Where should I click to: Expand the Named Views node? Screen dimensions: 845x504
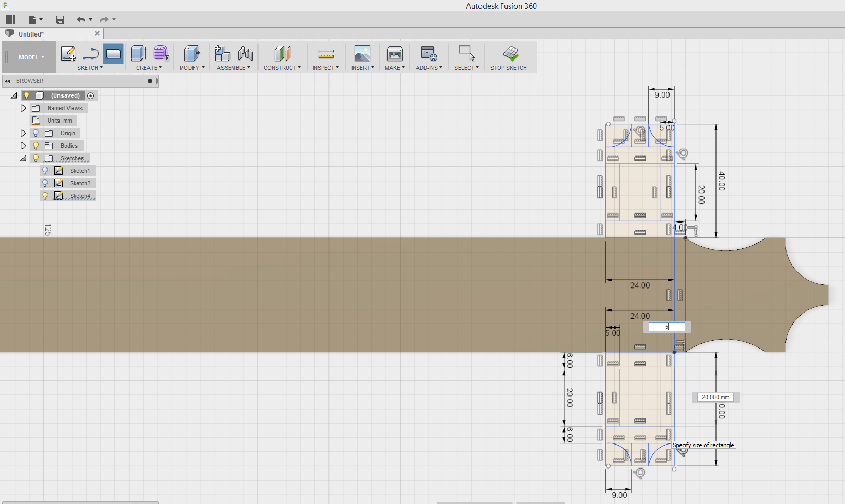pyautogui.click(x=23, y=108)
